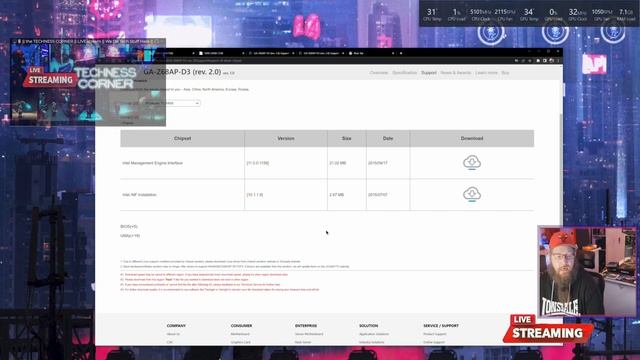Image resolution: width=640 pixels, height=360 pixels.
Task: Click the COMPANY footer heading
Action: [176, 326]
